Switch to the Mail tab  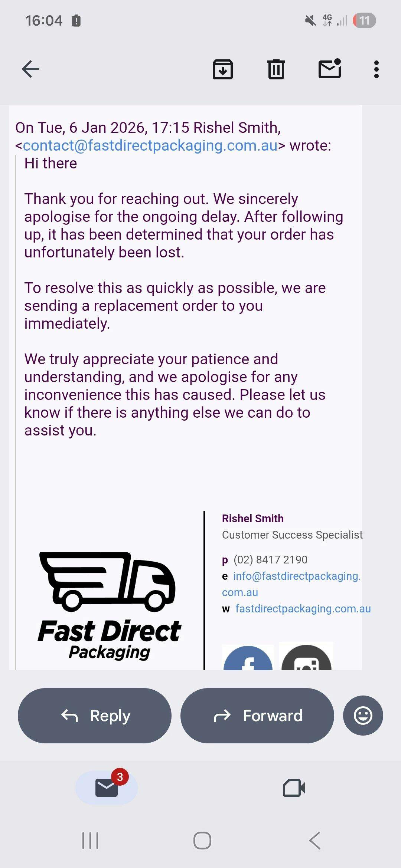107,788
